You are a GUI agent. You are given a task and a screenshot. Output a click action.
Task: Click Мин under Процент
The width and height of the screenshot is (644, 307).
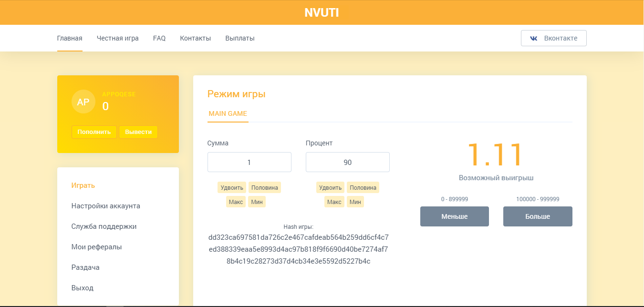[355, 202]
